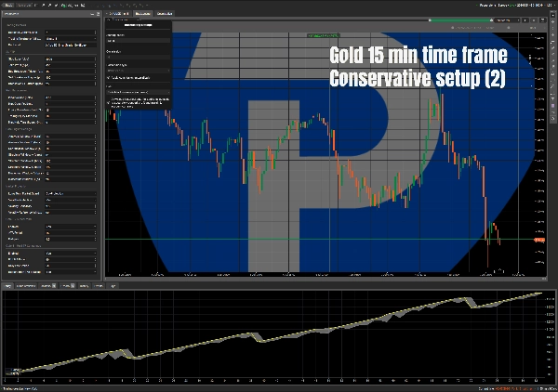Move the left handle of green date range slider
Viewport: 558px width, 392px height.
click(x=430, y=20)
